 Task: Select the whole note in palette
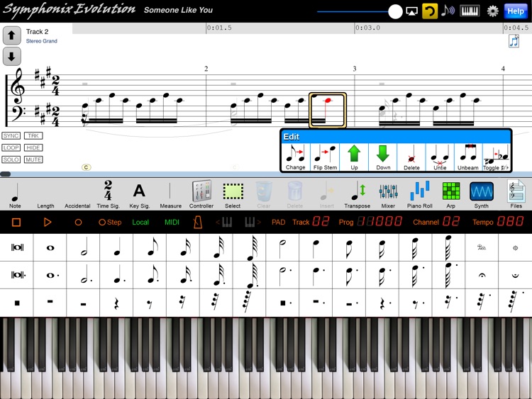[50, 248]
